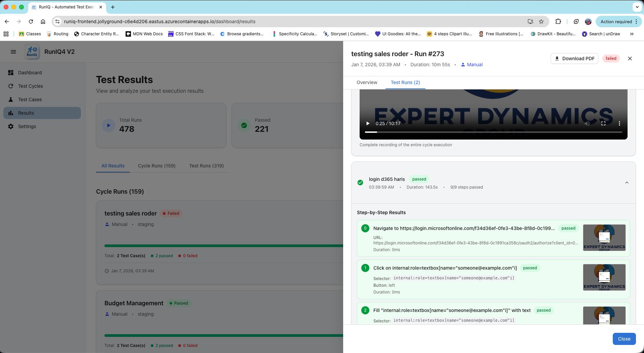Click the green check icon beside login d365 haris

(x=360, y=183)
